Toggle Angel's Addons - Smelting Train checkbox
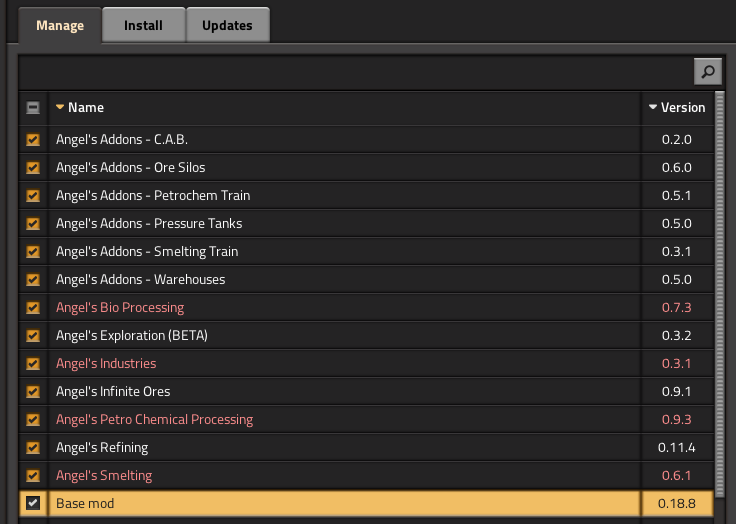Viewport: 736px width, 524px height. 33,252
